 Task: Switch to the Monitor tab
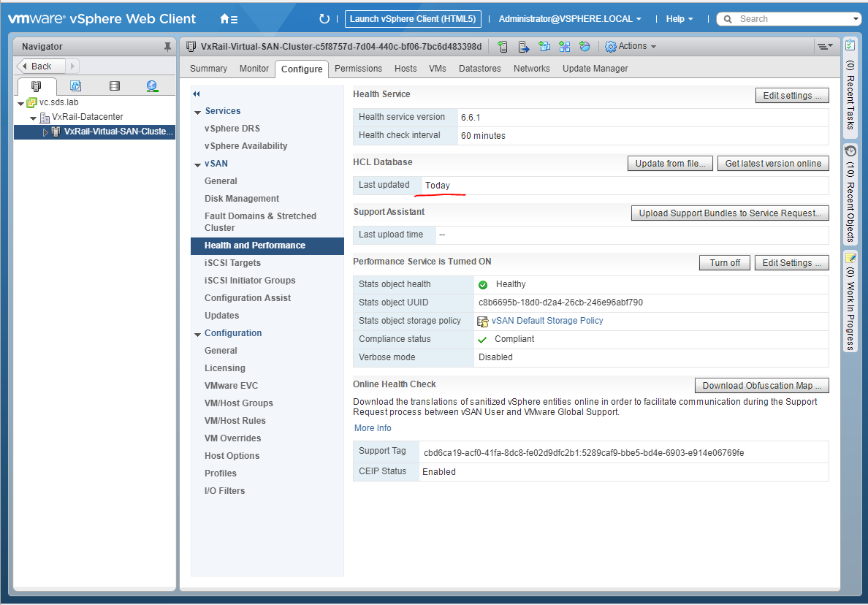tap(254, 69)
